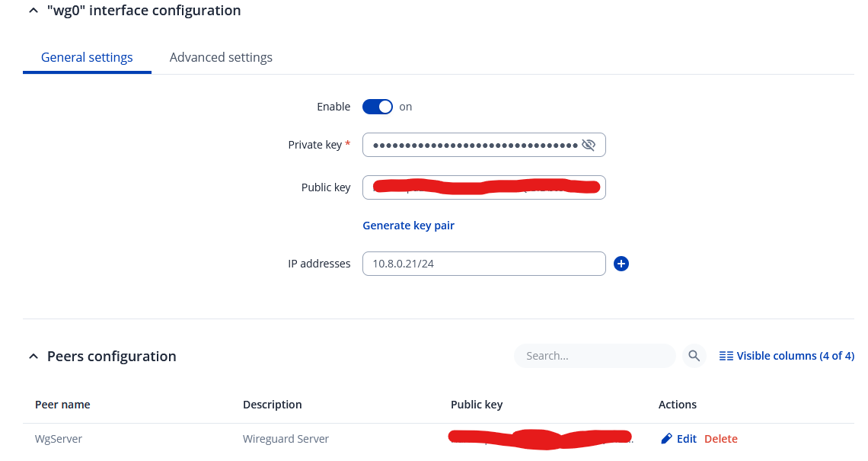
Task: Select the WgServer peer name cell
Action: click(59, 439)
